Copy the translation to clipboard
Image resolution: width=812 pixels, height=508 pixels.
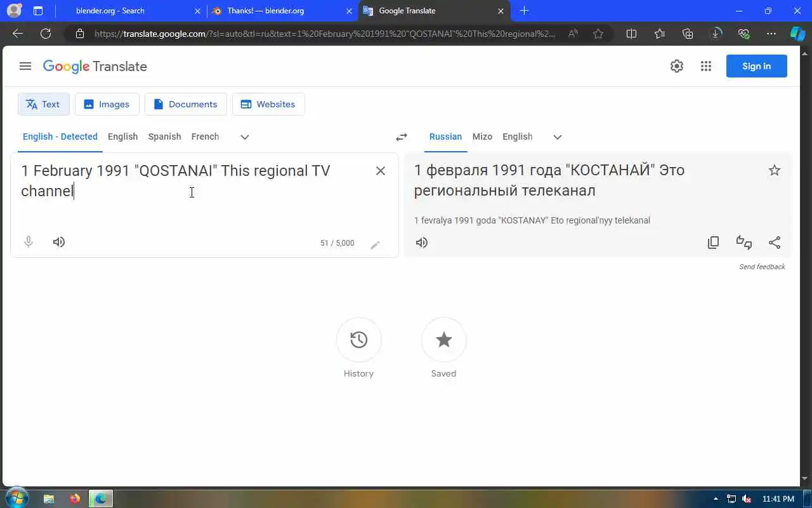click(714, 243)
